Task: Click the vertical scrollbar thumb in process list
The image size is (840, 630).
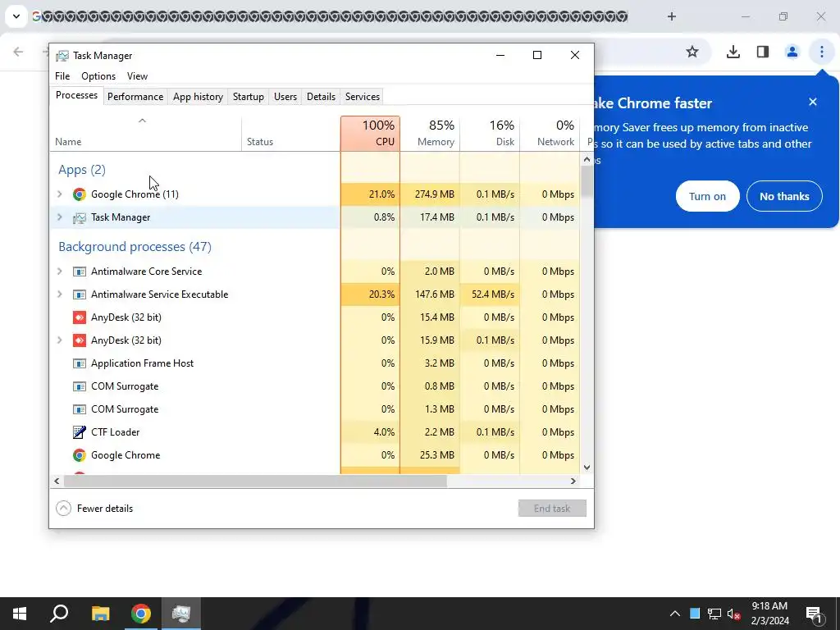Action: pyautogui.click(x=587, y=181)
